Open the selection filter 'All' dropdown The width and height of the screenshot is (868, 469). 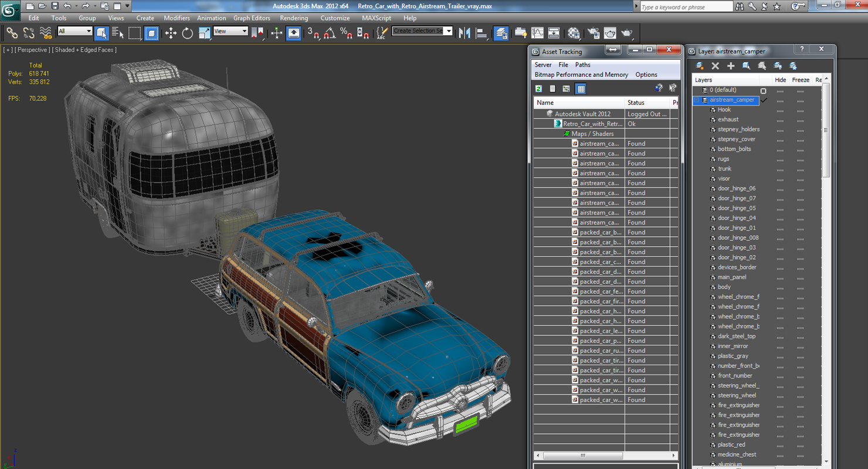click(75, 31)
